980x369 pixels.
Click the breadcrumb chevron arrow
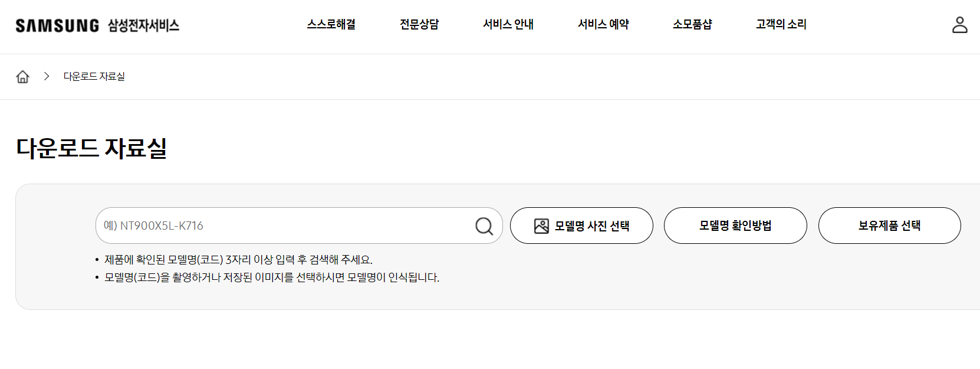(46, 76)
